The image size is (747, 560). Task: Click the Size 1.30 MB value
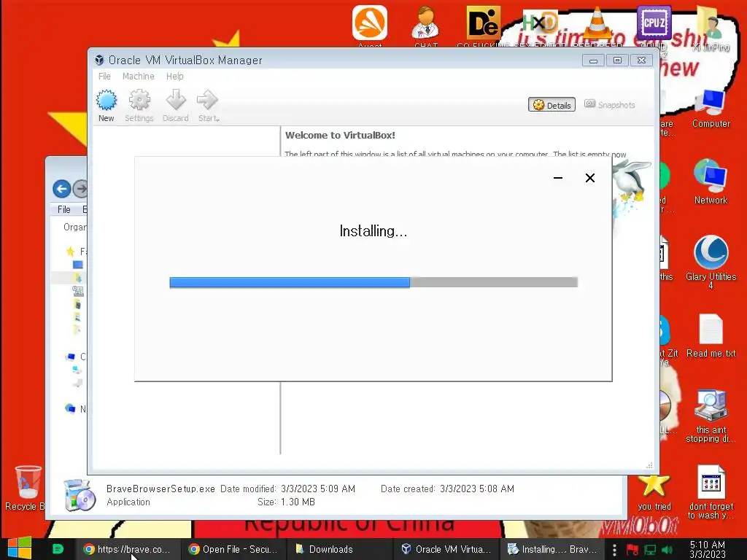click(x=298, y=502)
